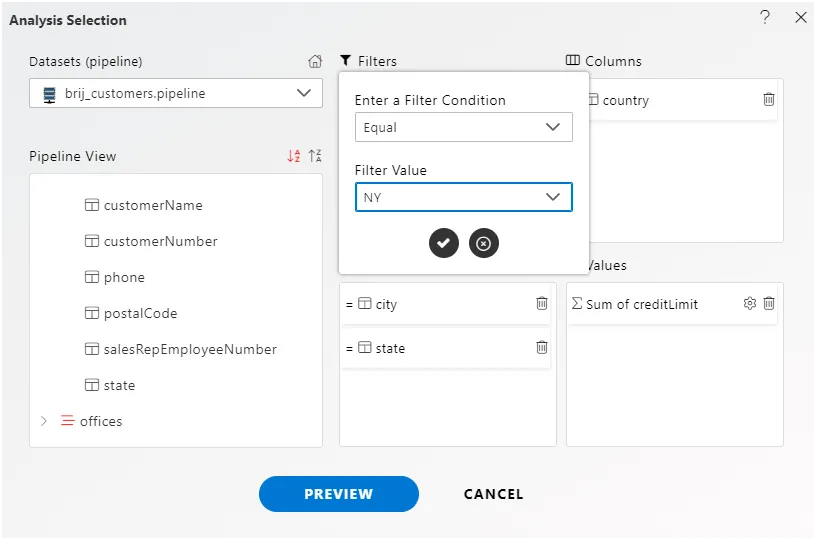Cancel the filter with the X icon
Image resolution: width=816 pixels, height=540 pixels.
[484, 243]
